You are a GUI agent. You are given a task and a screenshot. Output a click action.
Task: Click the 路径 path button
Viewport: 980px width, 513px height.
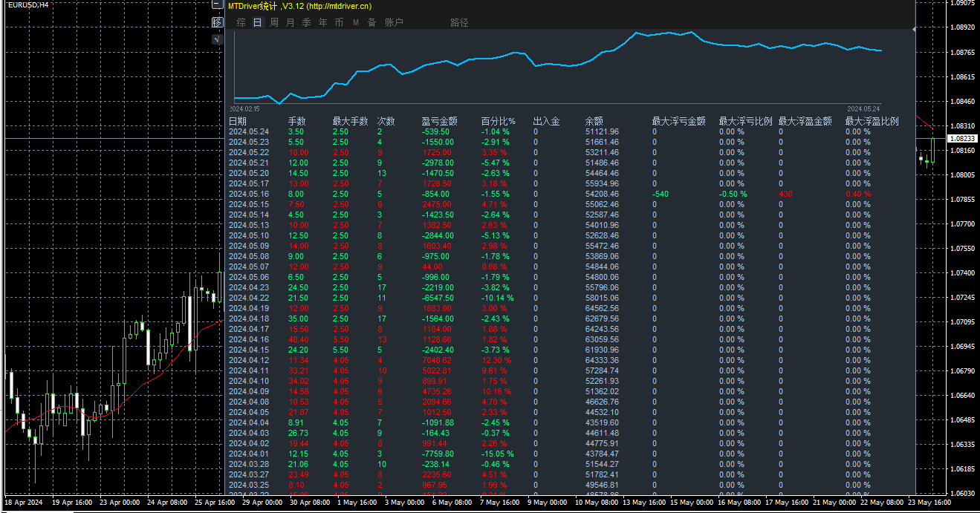tap(459, 22)
